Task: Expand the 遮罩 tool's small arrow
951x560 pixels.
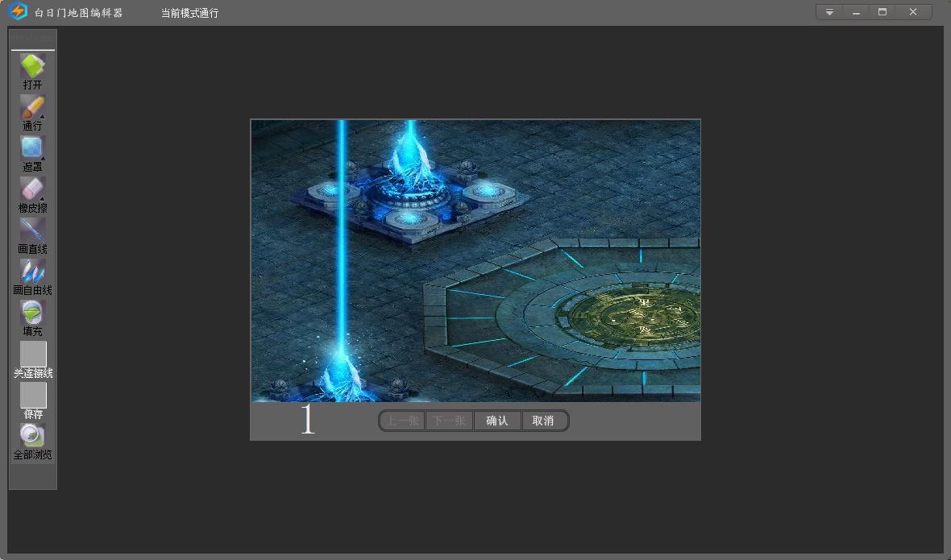Action: (43, 158)
